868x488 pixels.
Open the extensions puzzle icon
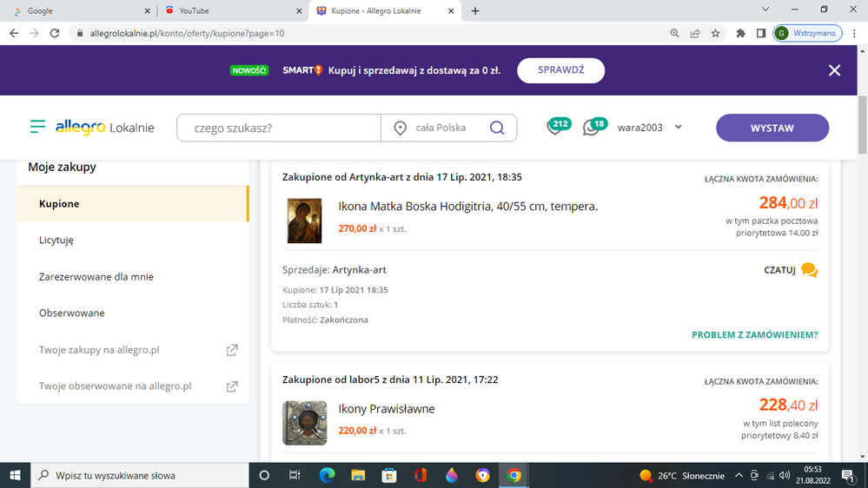740,33
